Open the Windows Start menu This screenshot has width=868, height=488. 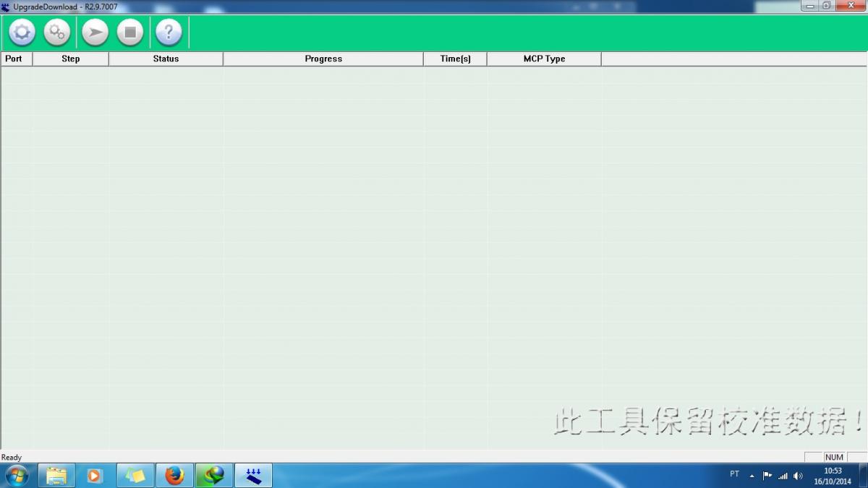click(16, 475)
